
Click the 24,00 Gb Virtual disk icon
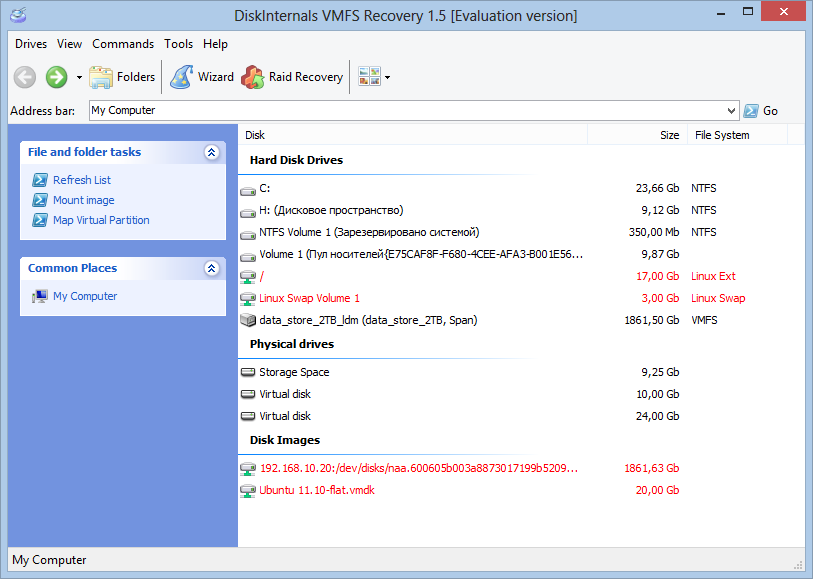tap(248, 416)
